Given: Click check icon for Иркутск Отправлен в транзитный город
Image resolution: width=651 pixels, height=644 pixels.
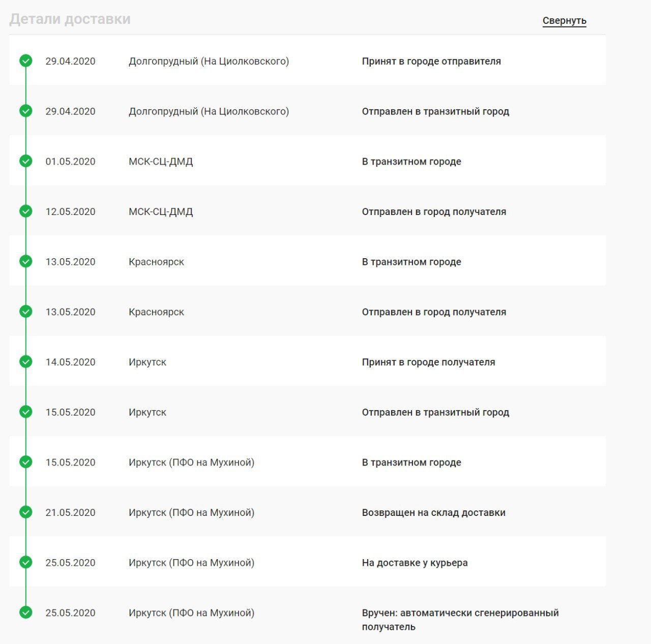Looking at the screenshot, I should pyautogui.click(x=26, y=412).
